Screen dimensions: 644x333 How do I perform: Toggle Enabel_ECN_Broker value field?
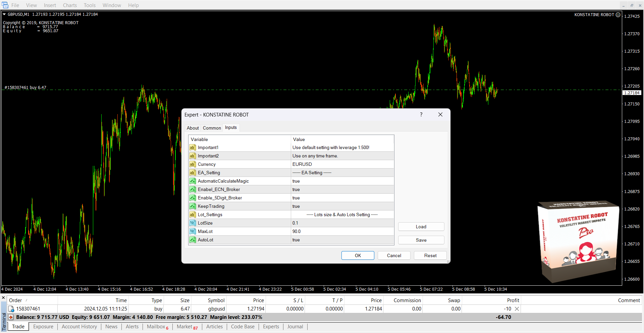click(x=342, y=190)
